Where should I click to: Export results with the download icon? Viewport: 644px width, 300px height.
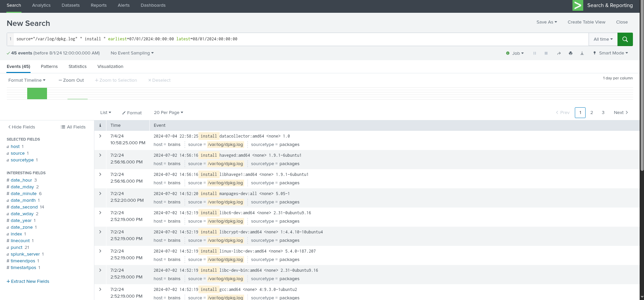pos(582,53)
